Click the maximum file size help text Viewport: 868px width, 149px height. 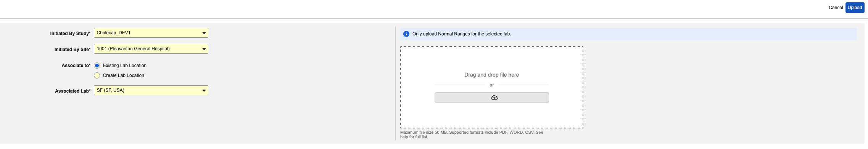coord(472,135)
